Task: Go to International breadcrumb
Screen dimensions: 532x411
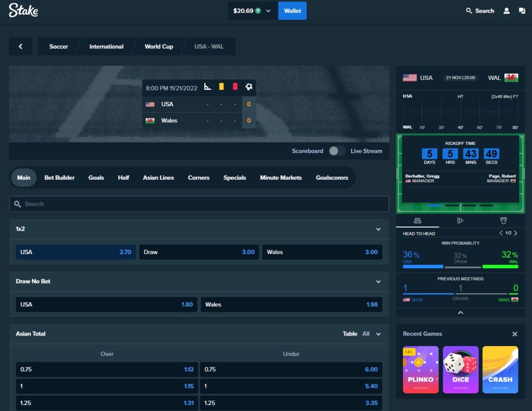Action: click(x=106, y=46)
